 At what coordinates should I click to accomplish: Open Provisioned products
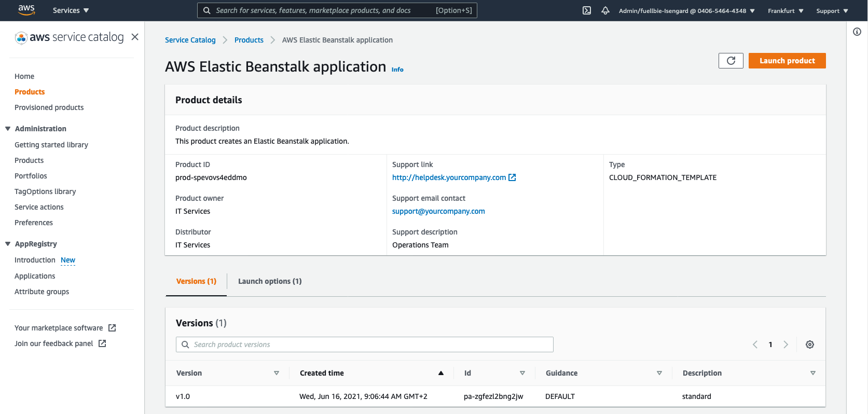click(x=49, y=107)
